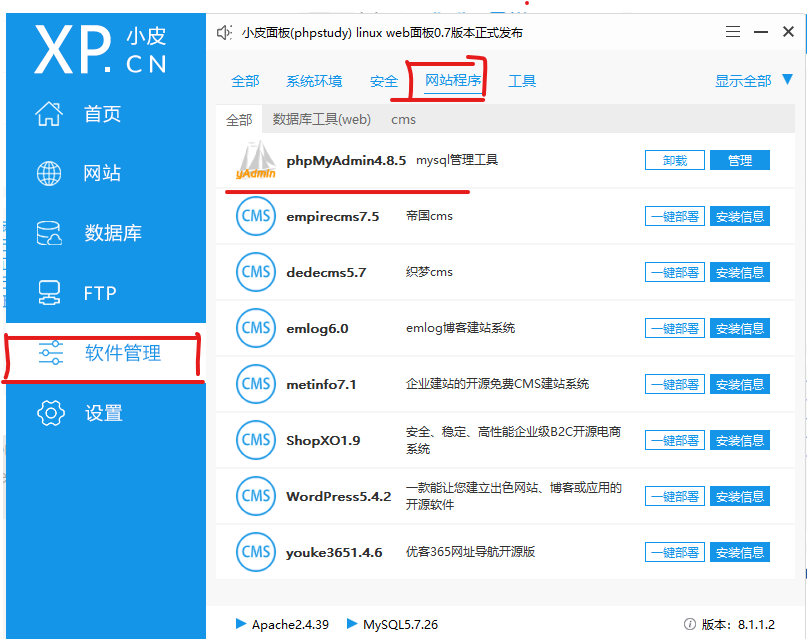This screenshot has height=639, width=807.
Task: Go to 首页 in sidebar
Action: (102, 114)
